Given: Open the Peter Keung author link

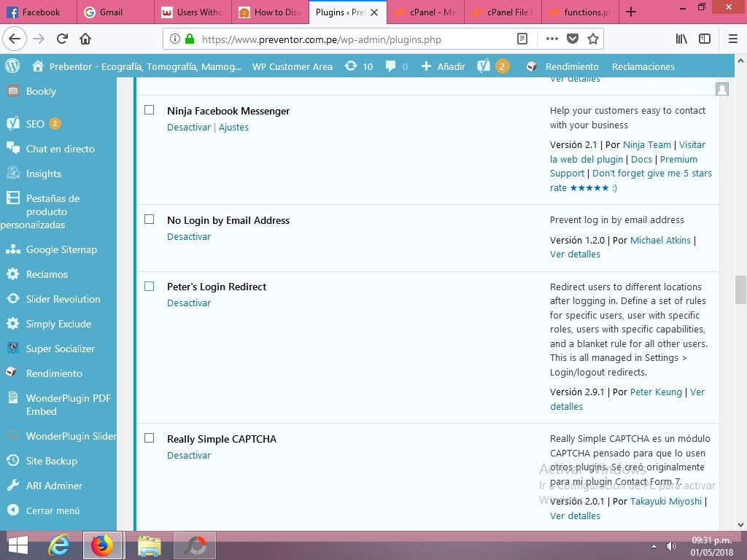Looking at the screenshot, I should (656, 392).
